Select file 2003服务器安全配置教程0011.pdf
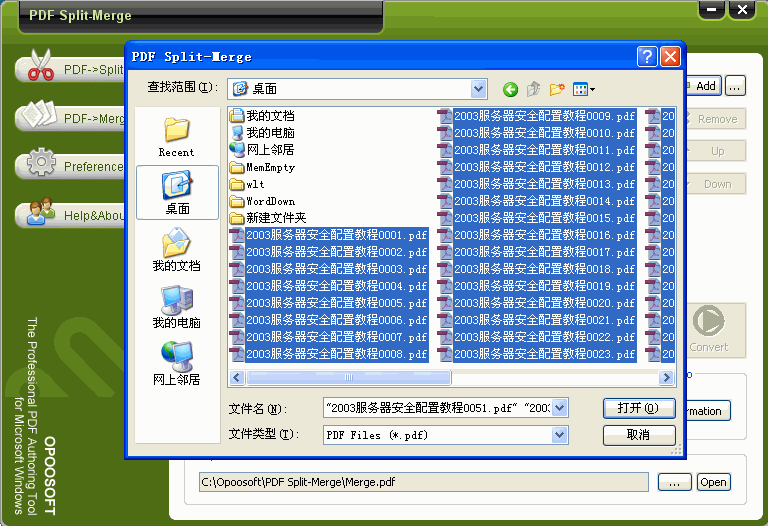This screenshot has height=526, width=768. pos(537,150)
